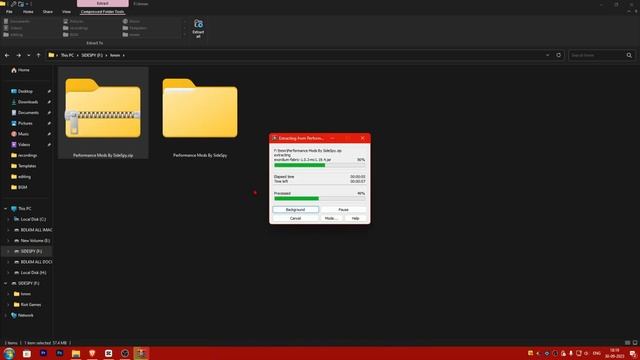The image size is (640, 360).
Task: Open Pictures in quick access
Action: click(25, 123)
